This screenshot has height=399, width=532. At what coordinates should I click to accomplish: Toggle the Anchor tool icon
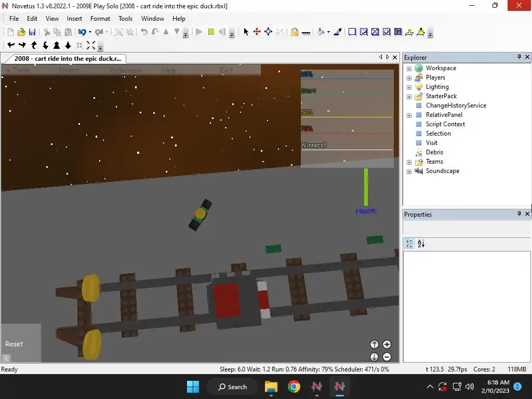pos(305,33)
